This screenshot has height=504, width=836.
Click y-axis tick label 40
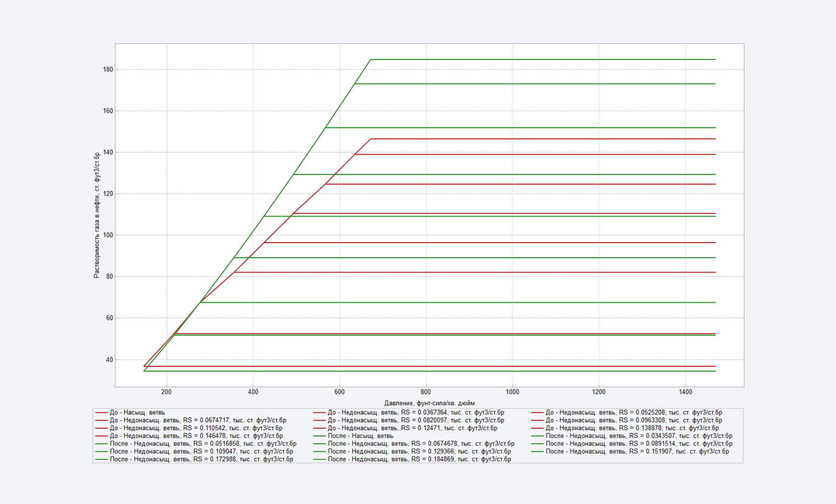point(109,360)
